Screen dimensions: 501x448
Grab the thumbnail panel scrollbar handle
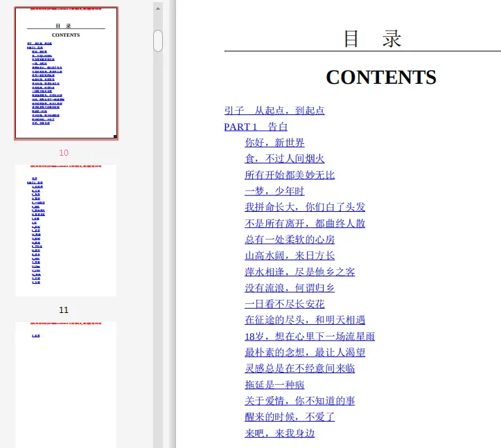point(158,41)
